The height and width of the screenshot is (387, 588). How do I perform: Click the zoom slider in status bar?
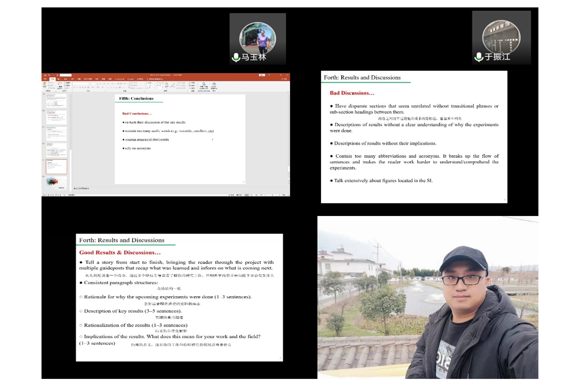click(272, 195)
